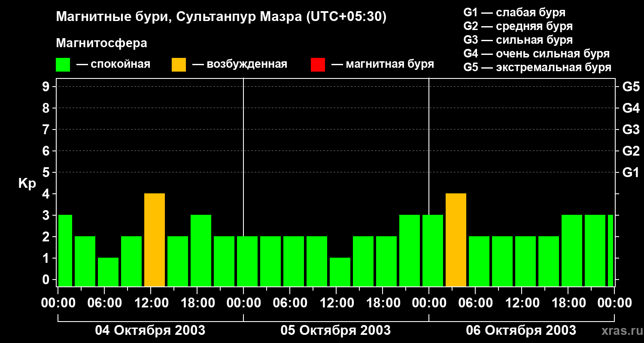Image resolution: width=644 pixels, height=343 pixels.
Task: Click the standalone G3 label on the right axis
Action: coord(631,129)
